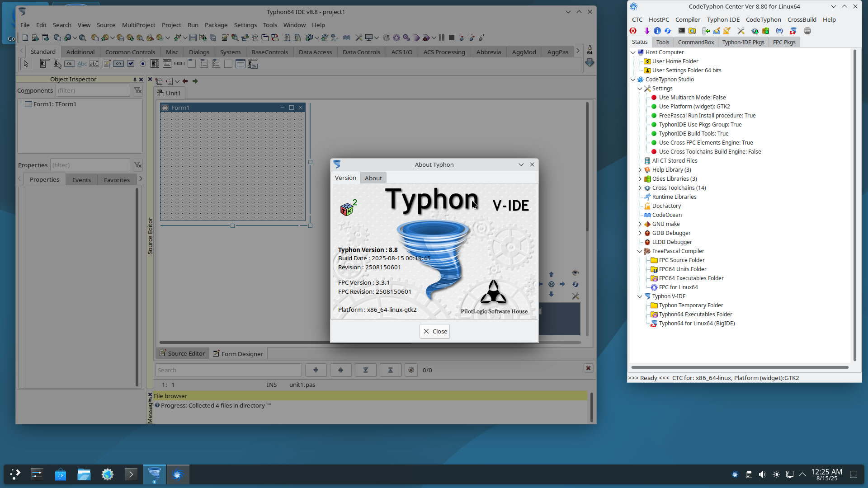
Task: Click the gear with green download arrow icon
Action: click(755, 31)
